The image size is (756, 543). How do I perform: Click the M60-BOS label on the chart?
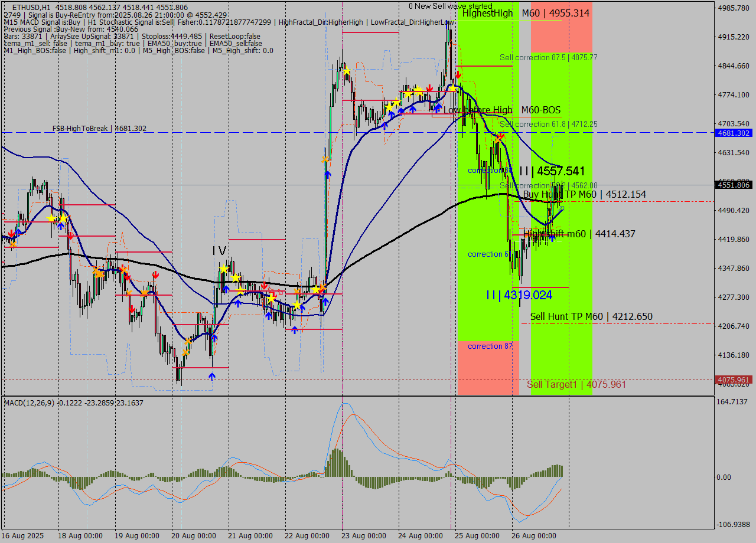click(x=542, y=110)
